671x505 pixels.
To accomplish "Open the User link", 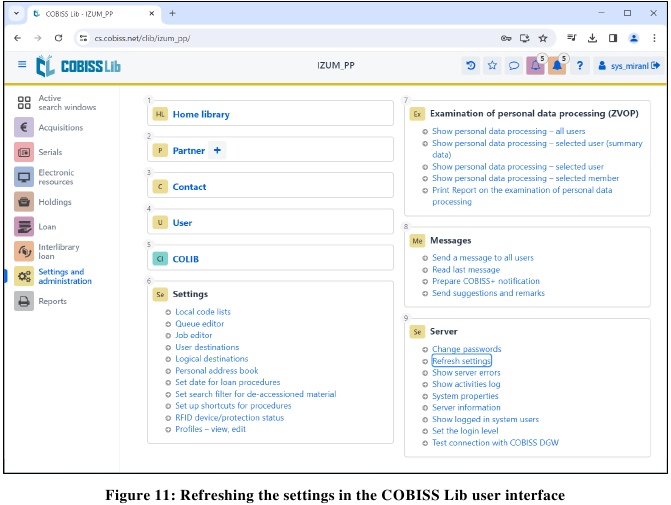I will click(182, 223).
